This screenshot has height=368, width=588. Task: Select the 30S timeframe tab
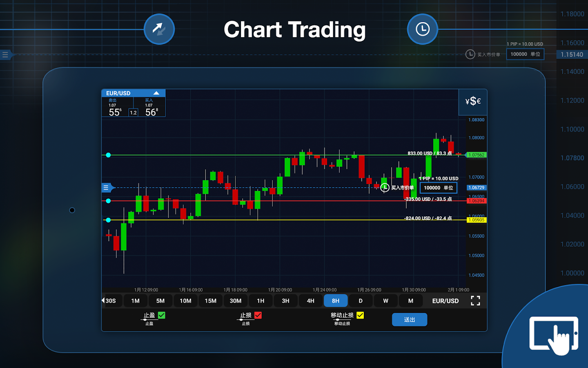click(x=111, y=301)
